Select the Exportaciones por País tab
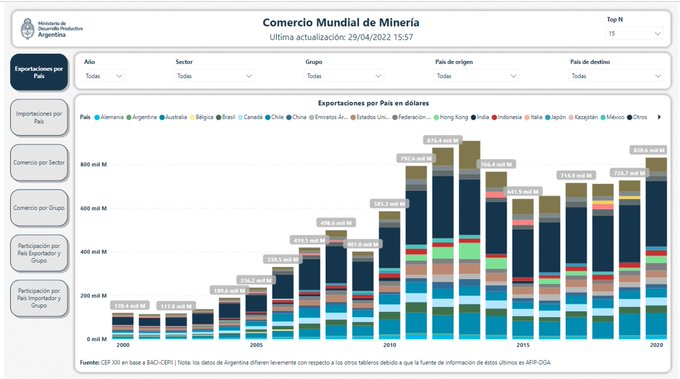680x379 pixels. tap(39, 72)
